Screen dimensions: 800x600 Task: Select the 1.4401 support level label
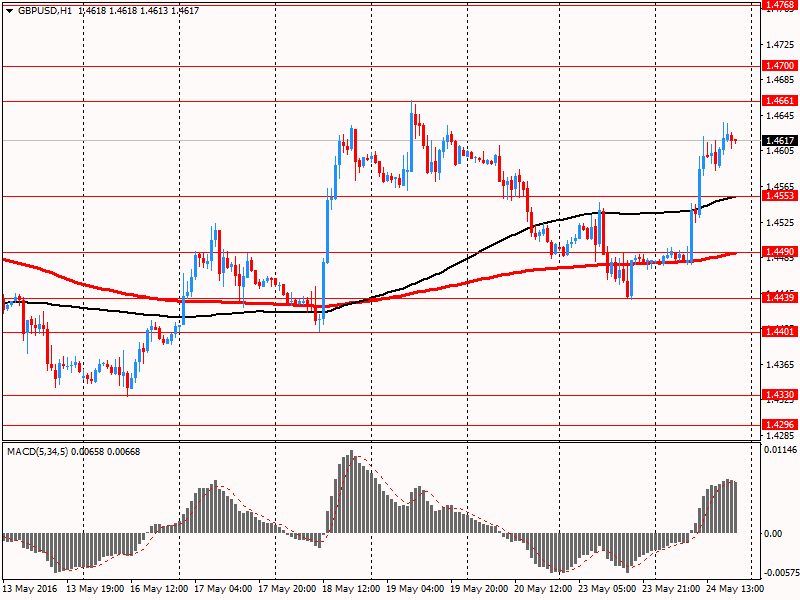click(780, 332)
